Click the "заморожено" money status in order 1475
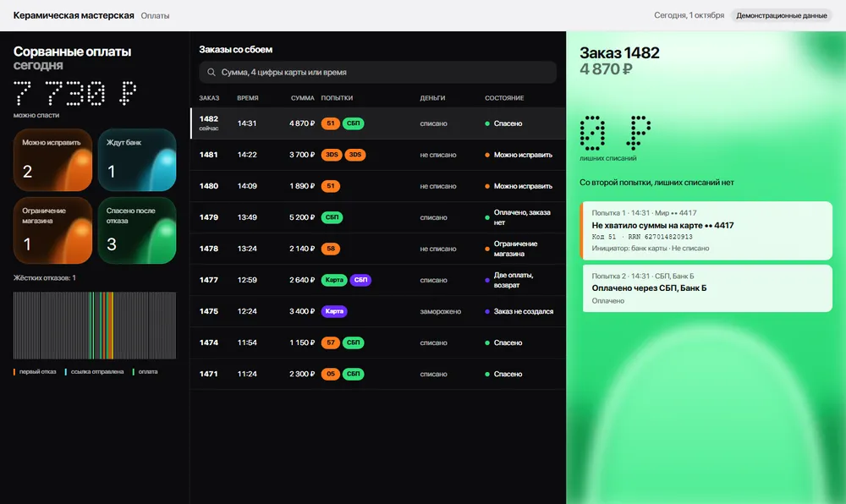 point(440,311)
